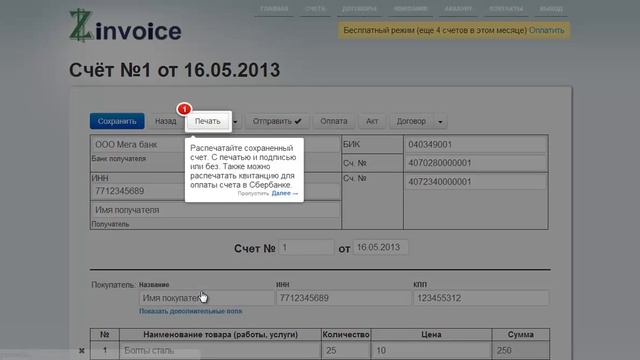Click the КПП field 123455312

(x=481, y=298)
